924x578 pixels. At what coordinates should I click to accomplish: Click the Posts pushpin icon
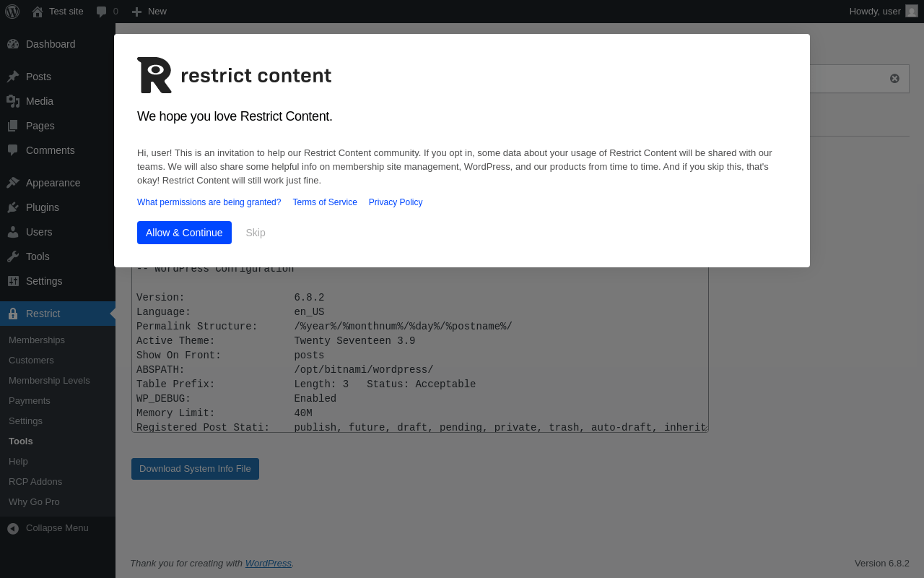[13, 77]
